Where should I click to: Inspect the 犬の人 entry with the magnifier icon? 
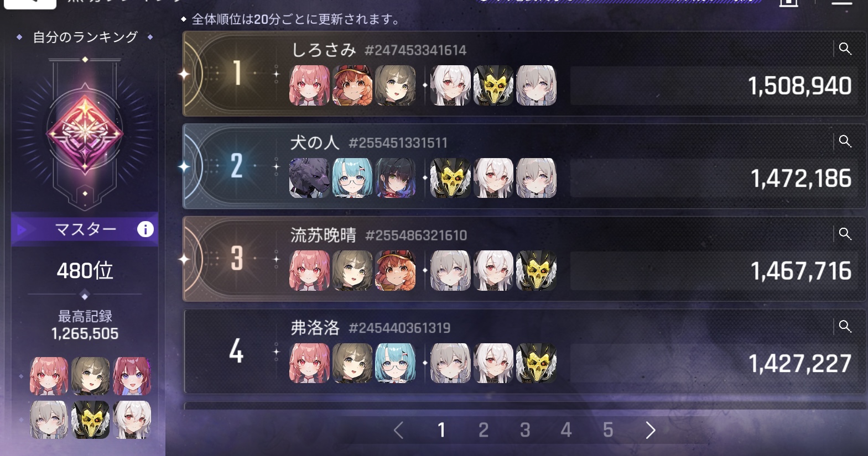tap(845, 141)
